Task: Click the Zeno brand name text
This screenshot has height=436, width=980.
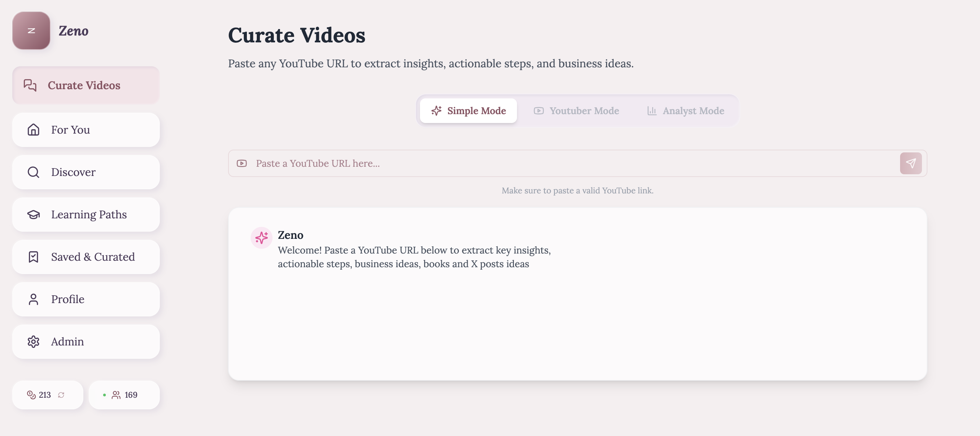Action: 73,31
